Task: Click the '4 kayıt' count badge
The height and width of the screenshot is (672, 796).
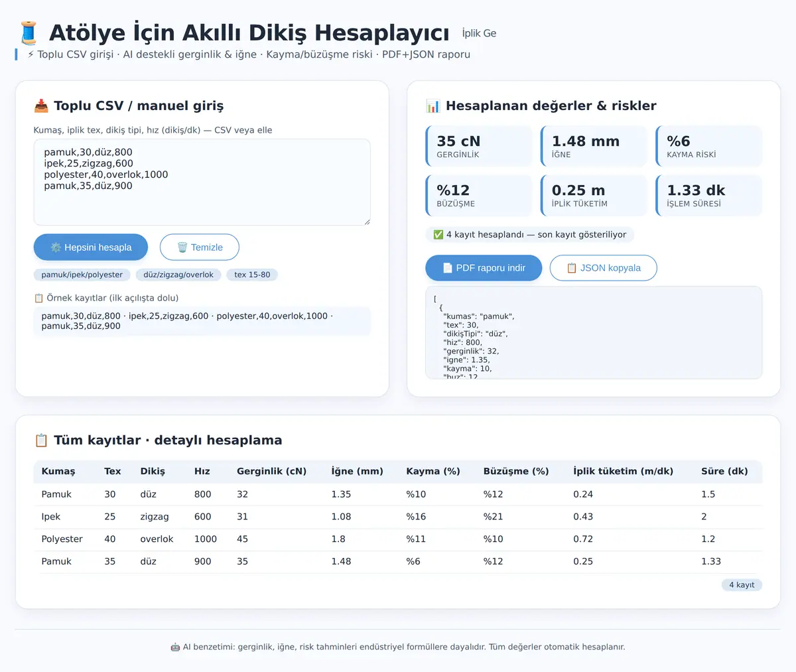Action: (x=742, y=585)
